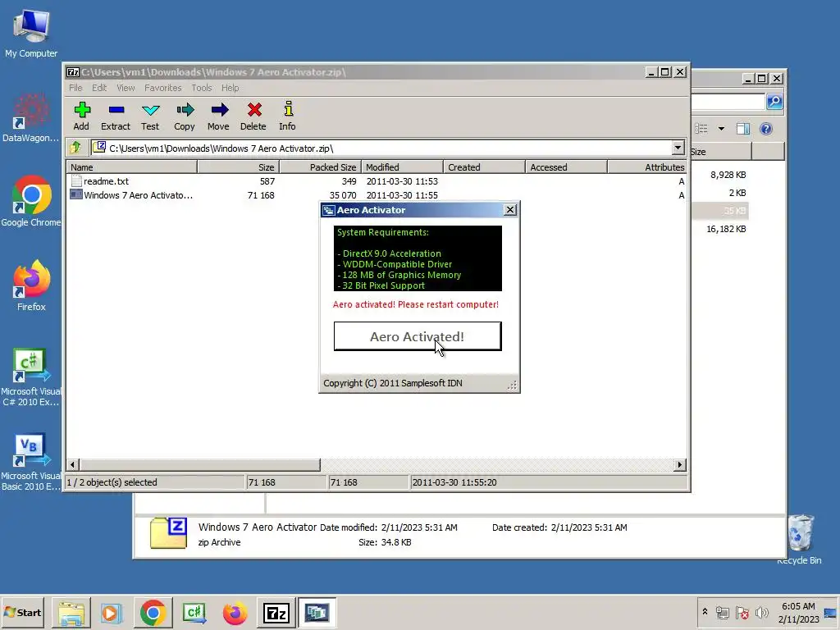The image size is (840, 630).
Task: Open Microsoft Visual Basic 2010 Express shortcut
Action: (31, 462)
